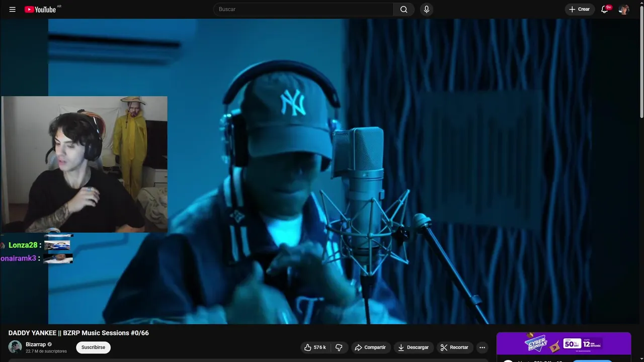Open the Bizarrap channel name link
644x362 pixels.
(36, 344)
